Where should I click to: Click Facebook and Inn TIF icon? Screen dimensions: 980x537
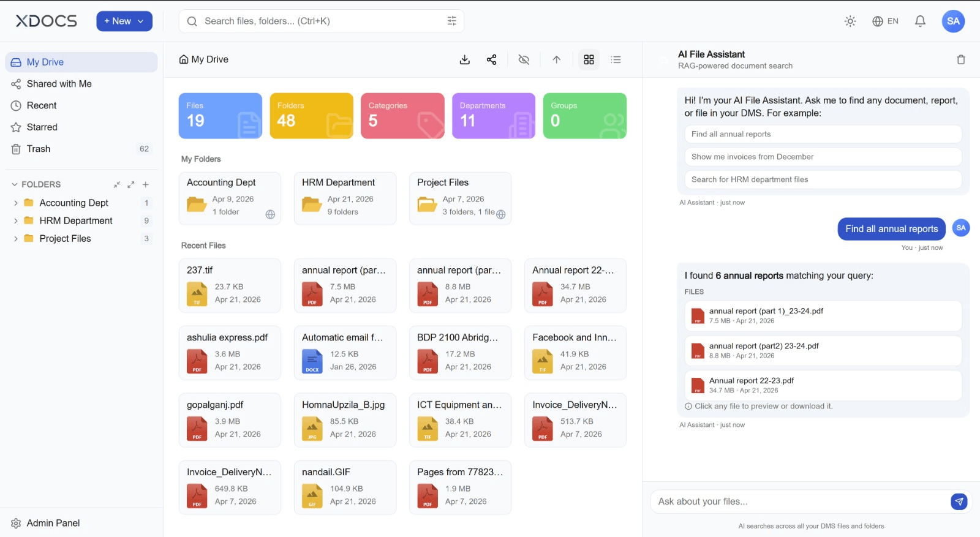click(543, 361)
